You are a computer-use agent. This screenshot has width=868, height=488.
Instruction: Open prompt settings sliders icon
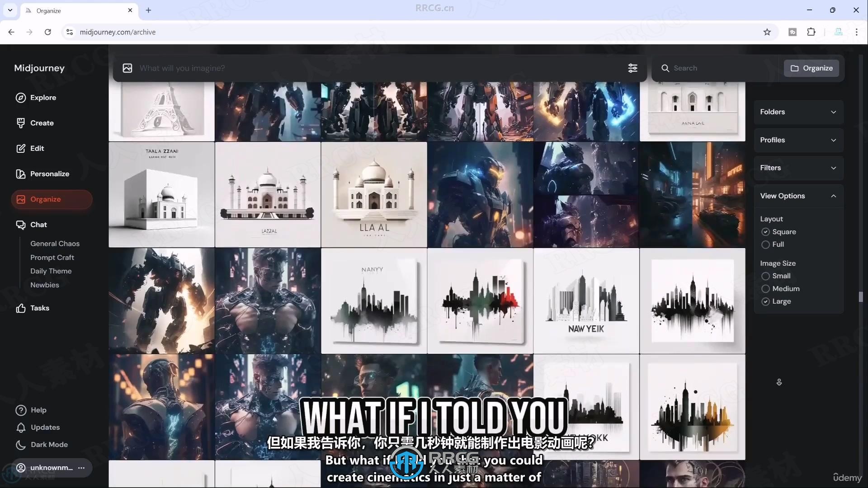pos(632,68)
